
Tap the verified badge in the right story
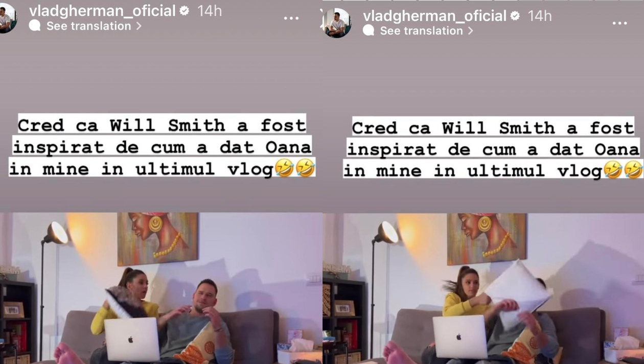point(515,16)
